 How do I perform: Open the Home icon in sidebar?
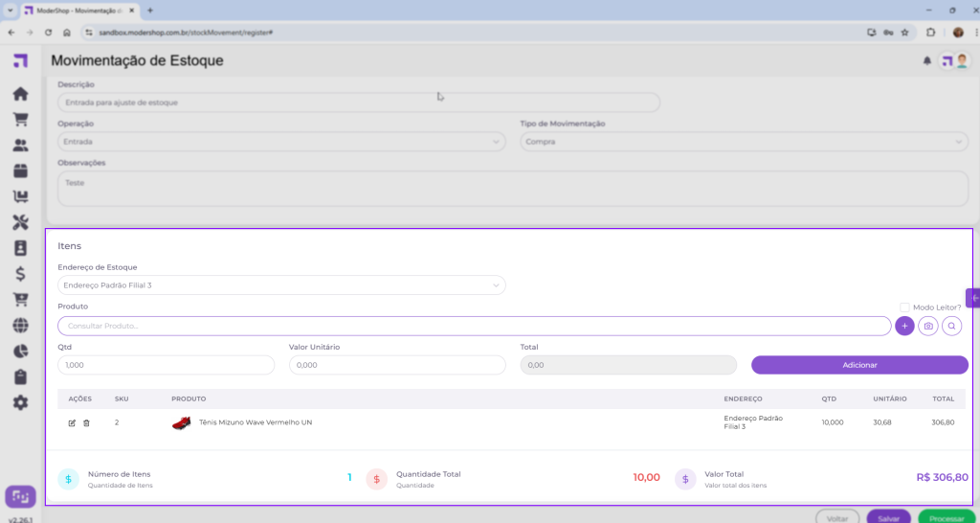coord(20,94)
